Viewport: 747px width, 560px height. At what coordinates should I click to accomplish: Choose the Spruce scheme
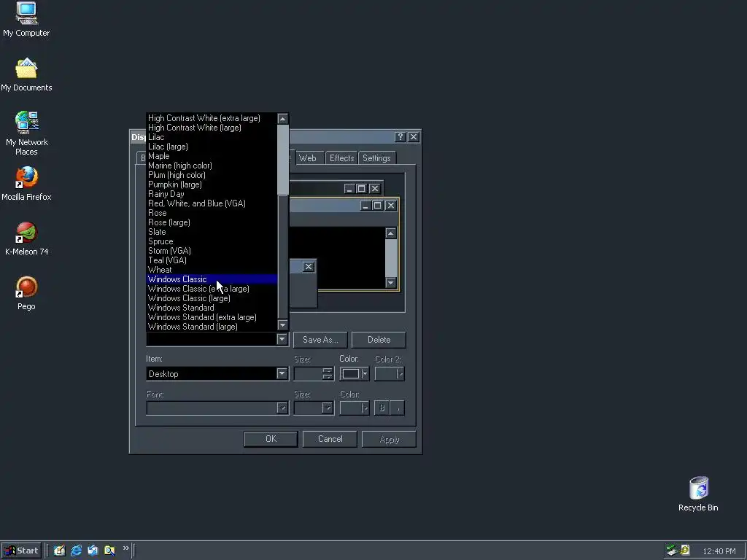coord(212,241)
